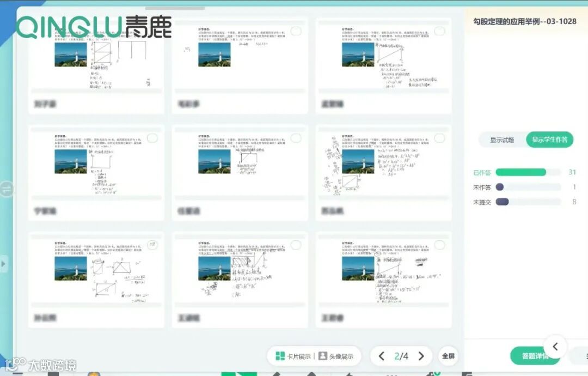Screen dimensions: 588x376
Task: Tick selection circle on middle-row left card
Action: 152,138
